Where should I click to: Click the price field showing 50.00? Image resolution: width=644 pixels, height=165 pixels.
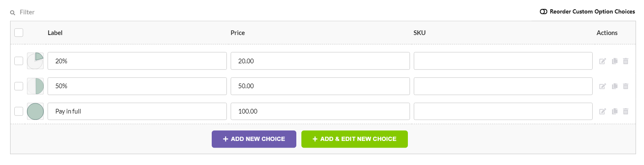tap(320, 86)
